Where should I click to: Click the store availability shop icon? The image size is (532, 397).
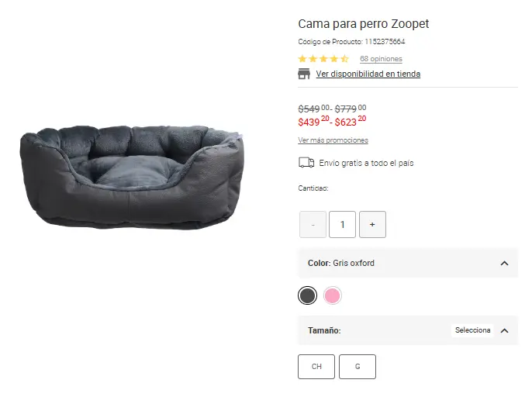click(x=304, y=74)
